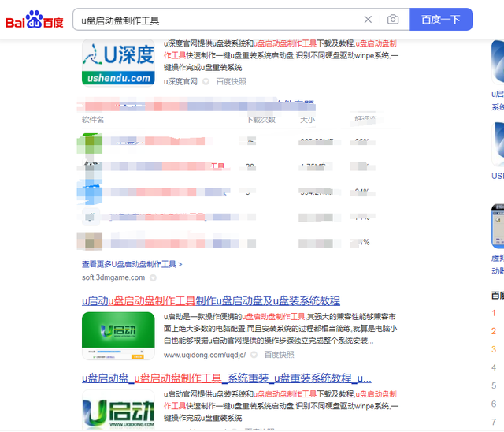Click the 百度一下 search button
This screenshot has width=504, height=432.
tap(440, 20)
